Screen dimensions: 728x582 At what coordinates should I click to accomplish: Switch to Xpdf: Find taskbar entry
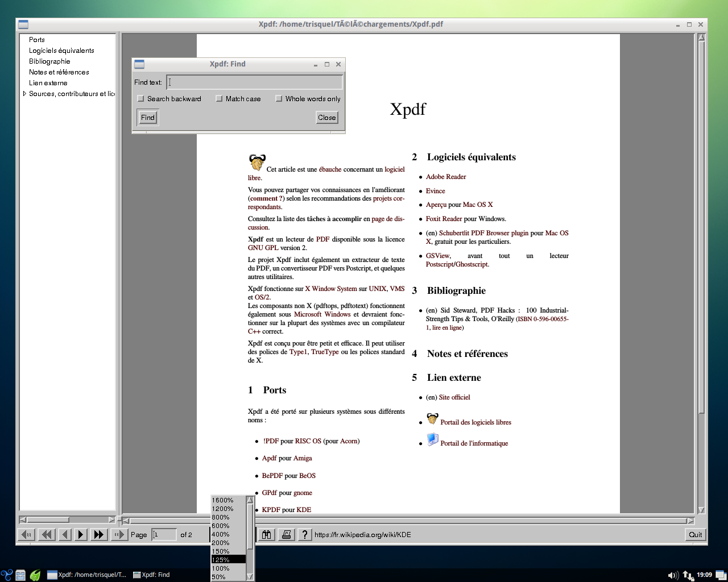[x=151, y=575]
